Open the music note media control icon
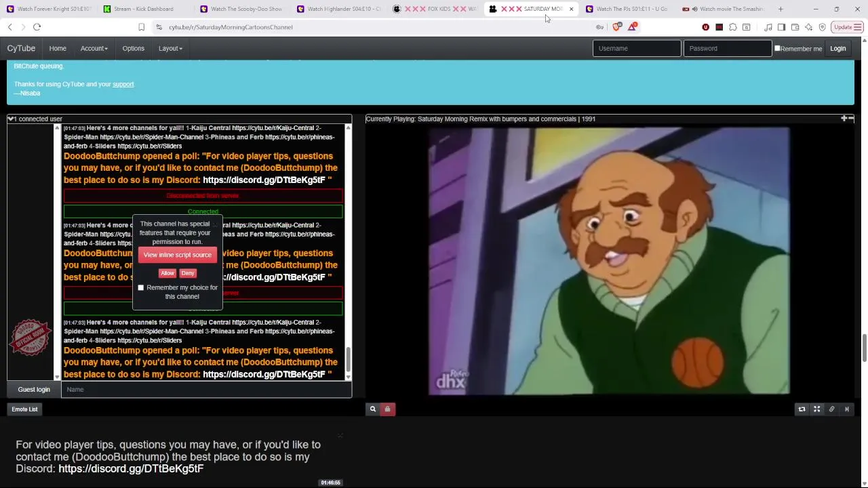 pyautogui.click(x=768, y=27)
